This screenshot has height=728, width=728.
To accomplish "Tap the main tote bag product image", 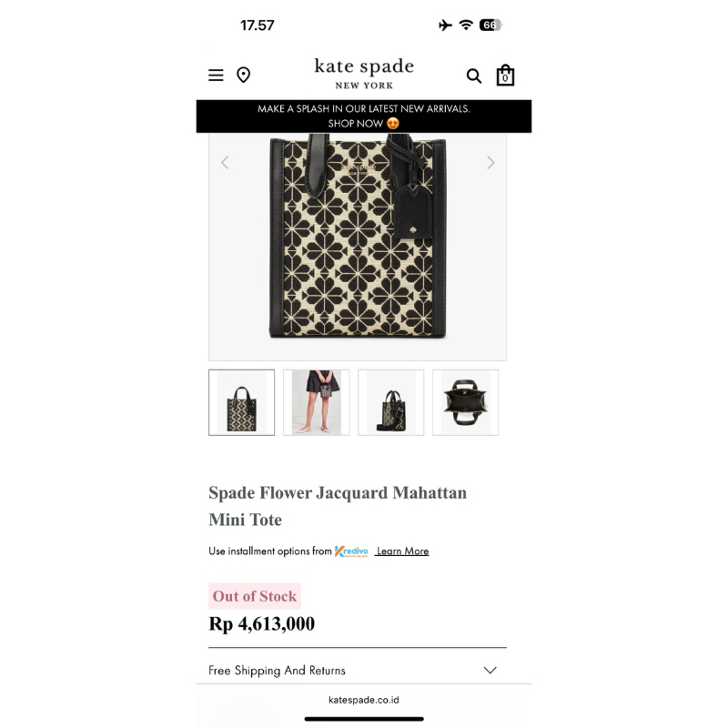I will pos(358,237).
